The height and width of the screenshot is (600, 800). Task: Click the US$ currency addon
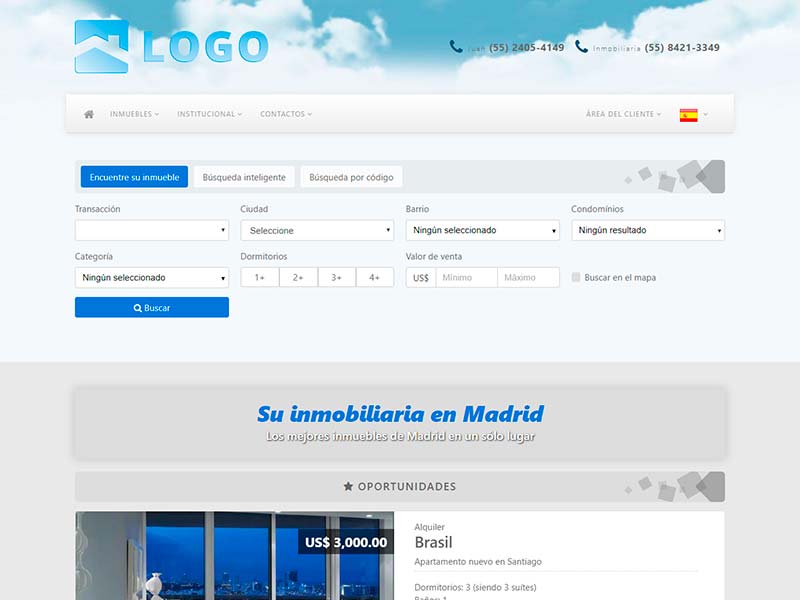421,278
